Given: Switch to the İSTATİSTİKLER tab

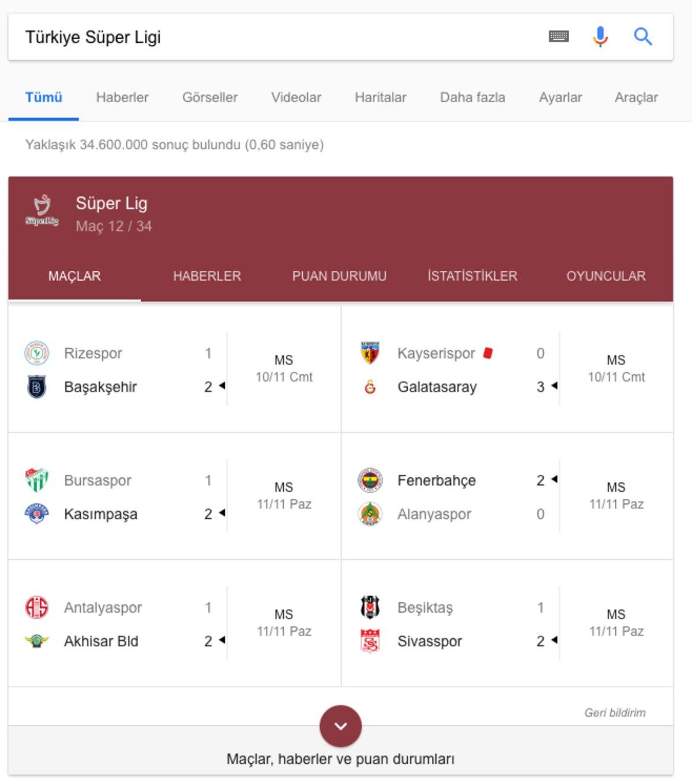Looking at the screenshot, I should coord(472,276).
